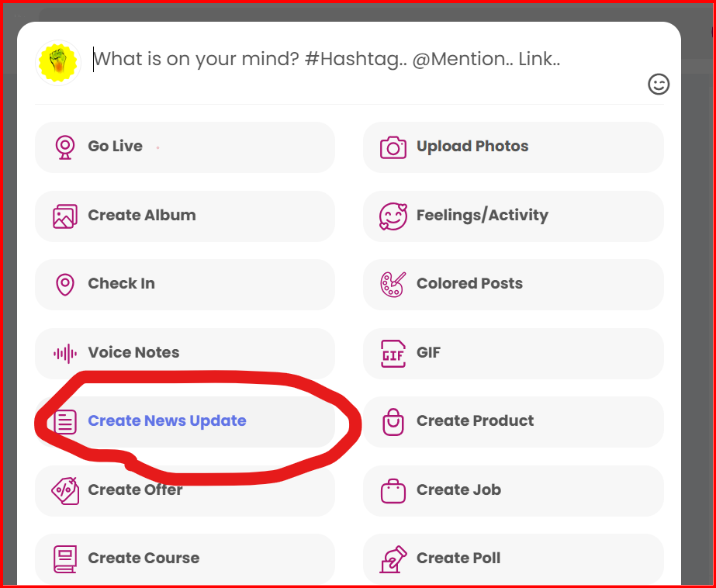Screen dimensions: 716x588
Task: Click the camera icon for Upload Photos
Action: tap(393, 147)
